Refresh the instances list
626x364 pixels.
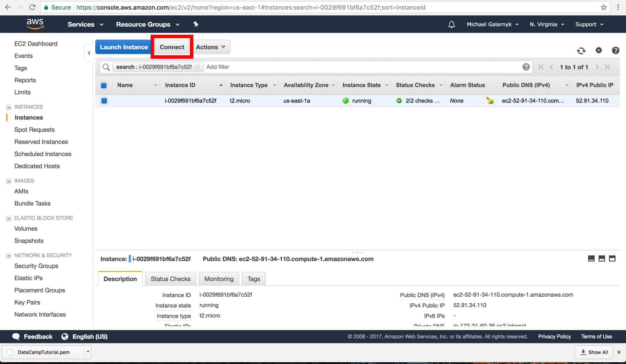tap(581, 50)
